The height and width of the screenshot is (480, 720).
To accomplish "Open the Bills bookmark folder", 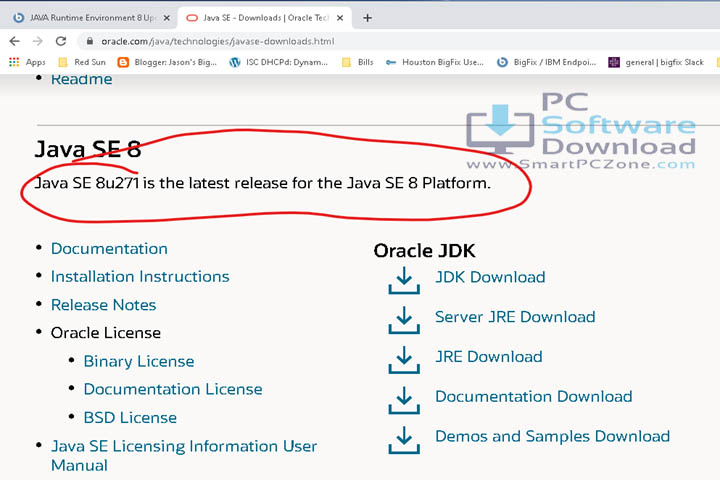I will point(358,62).
